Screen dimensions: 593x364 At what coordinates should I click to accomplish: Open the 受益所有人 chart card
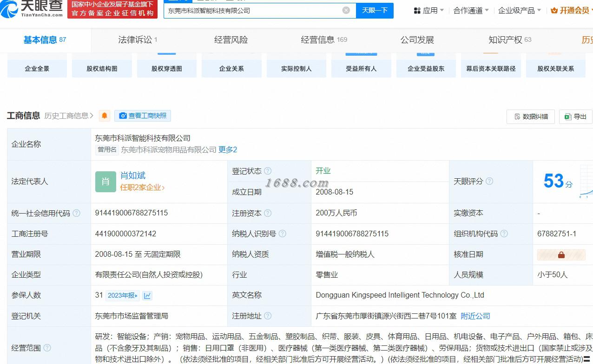coord(361,66)
